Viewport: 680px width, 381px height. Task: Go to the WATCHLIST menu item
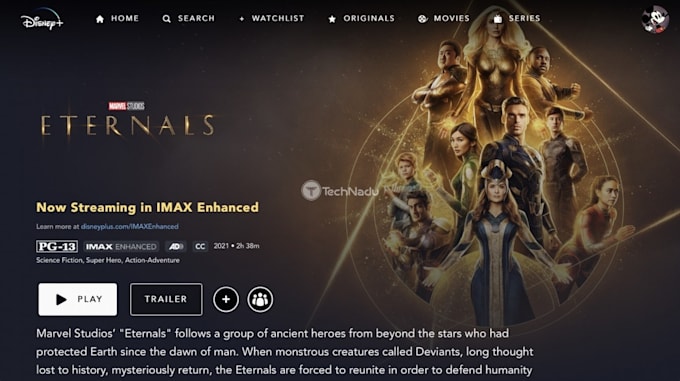278,18
